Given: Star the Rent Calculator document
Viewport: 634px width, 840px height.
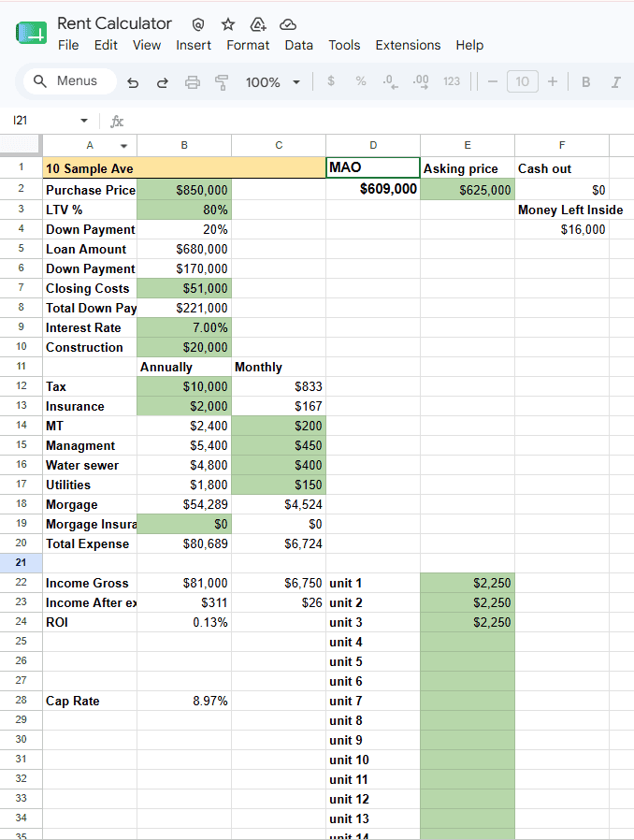Looking at the screenshot, I should 228,24.
